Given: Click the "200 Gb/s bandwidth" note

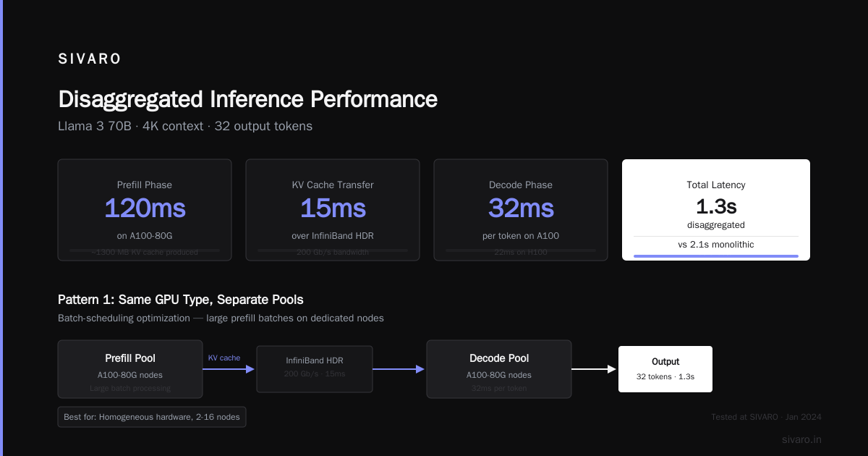Looking at the screenshot, I should click(333, 252).
